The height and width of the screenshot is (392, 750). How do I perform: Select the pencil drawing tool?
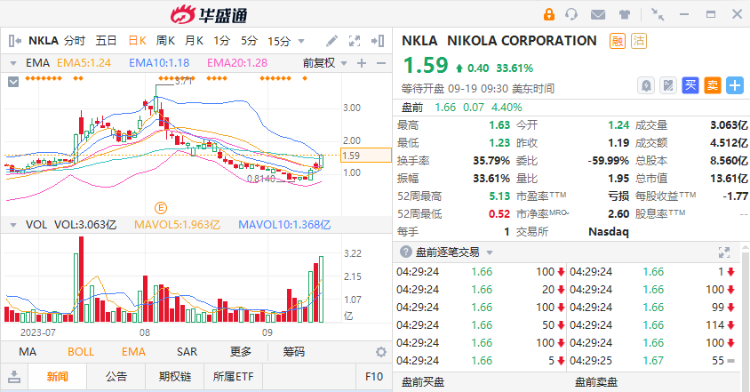coord(331,41)
